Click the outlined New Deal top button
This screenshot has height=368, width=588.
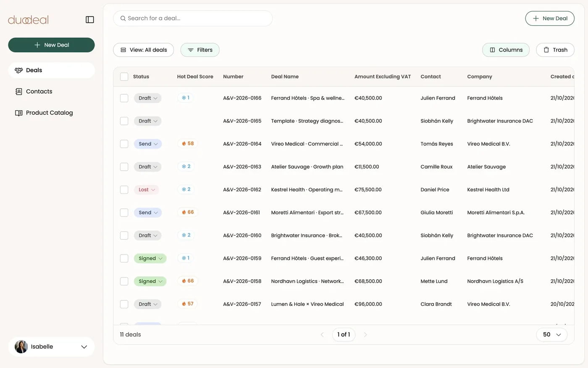(550, 19)
